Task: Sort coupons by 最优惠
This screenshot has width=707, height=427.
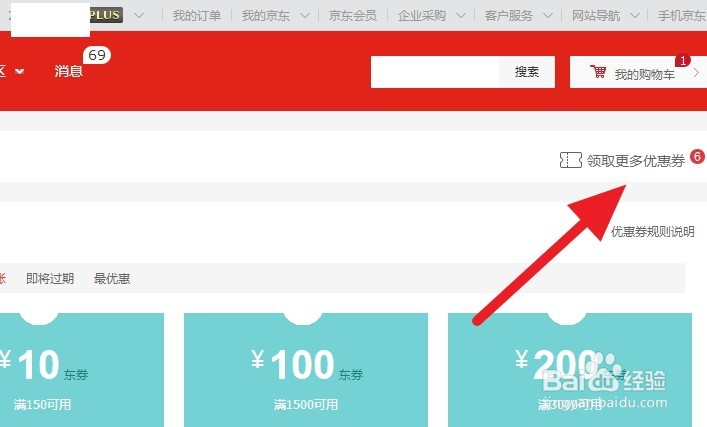Action: point(112,279)
